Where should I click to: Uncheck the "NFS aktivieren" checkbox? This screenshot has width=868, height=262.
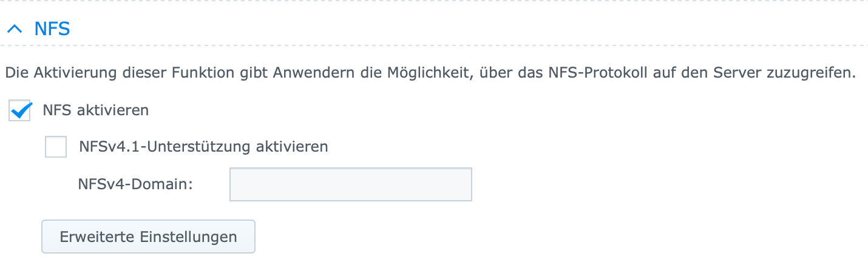click(x=20, y=111)
